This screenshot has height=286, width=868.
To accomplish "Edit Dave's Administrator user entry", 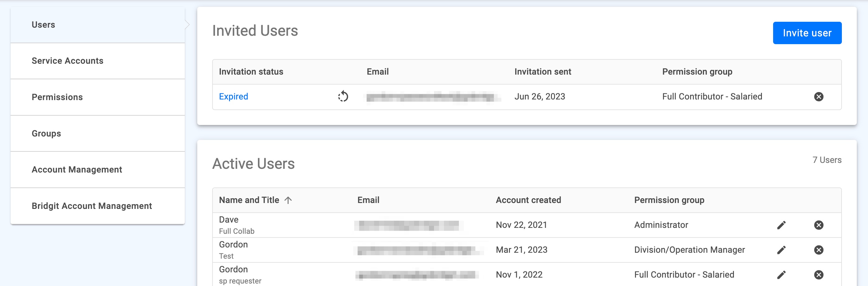I will click(x=782, y=225).
